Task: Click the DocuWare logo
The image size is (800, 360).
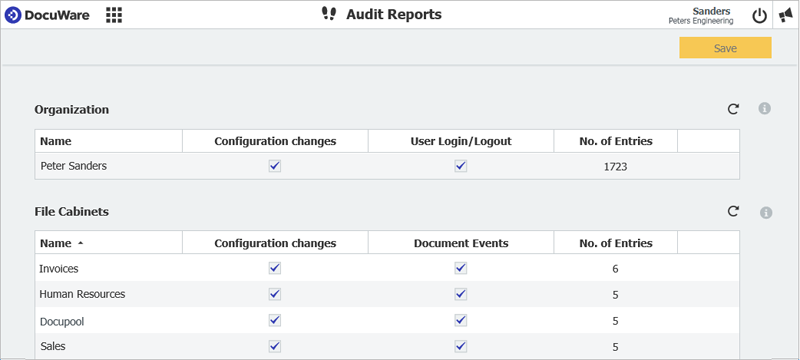Action: pyautogui.click(x=47, y=15)
